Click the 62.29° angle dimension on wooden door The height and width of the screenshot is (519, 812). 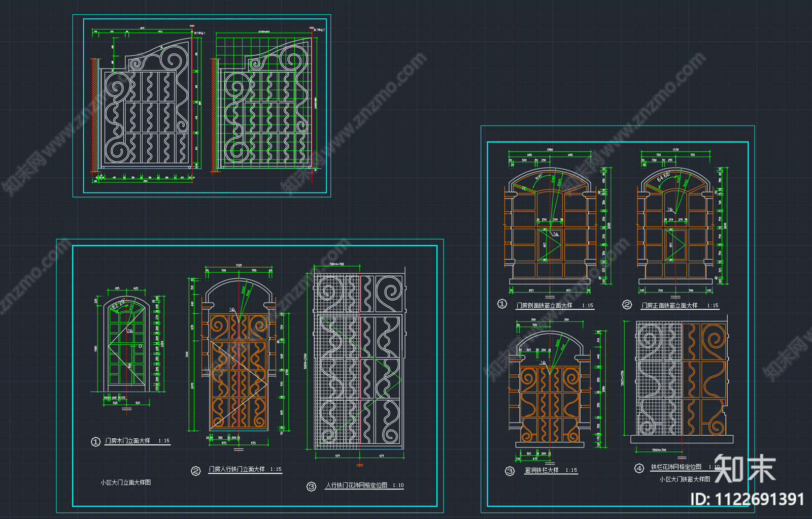click(x=118, y=304)
